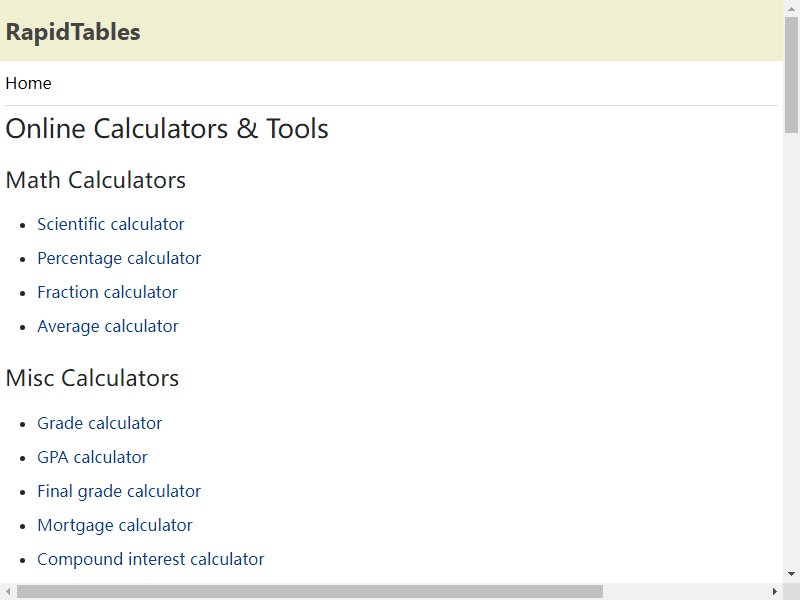
Task: Select the Mortgage calculator link
Action: point(115,526)
